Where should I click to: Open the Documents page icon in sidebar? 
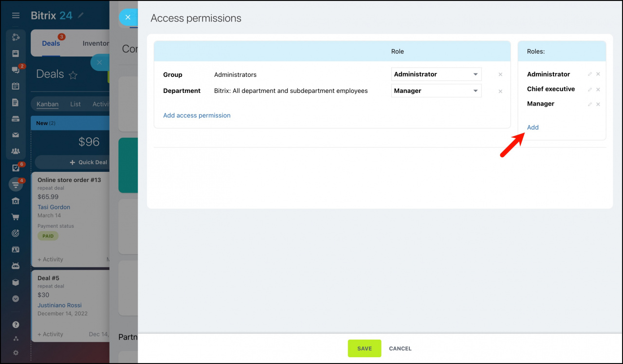(x=16, y=102)
